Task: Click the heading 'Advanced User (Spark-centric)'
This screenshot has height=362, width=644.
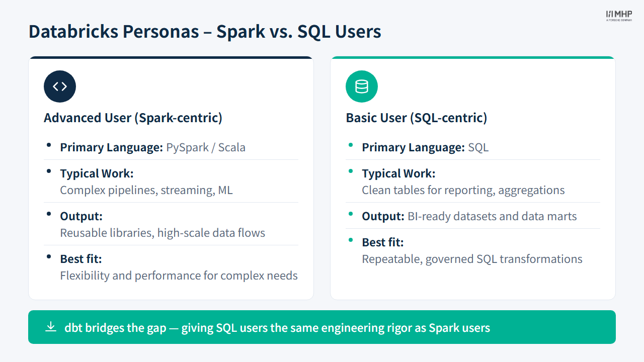Action: pyautogui.click(x=133, y=118)
